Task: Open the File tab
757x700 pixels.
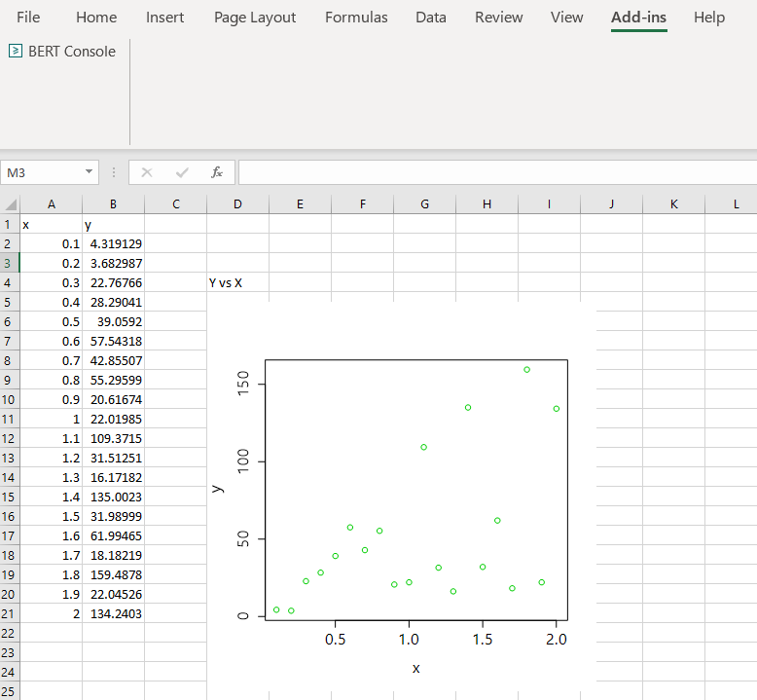Action: tap(28, 18)
